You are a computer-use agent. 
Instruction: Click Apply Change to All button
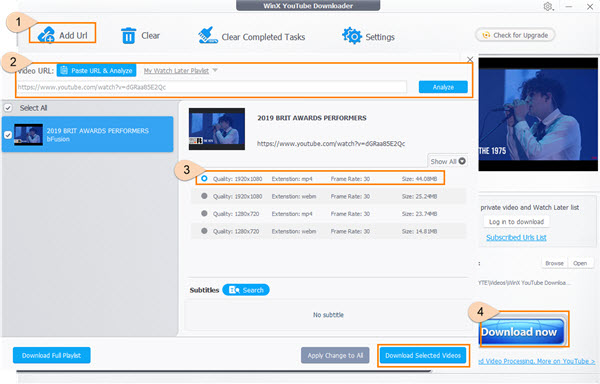(335, 355)
